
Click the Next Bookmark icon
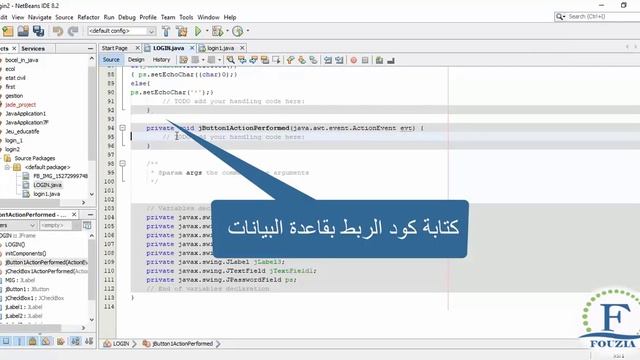tap(302, 60)
